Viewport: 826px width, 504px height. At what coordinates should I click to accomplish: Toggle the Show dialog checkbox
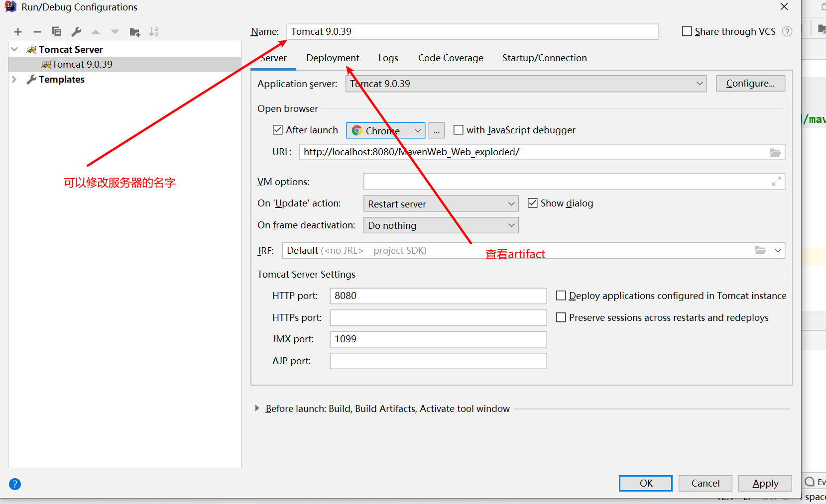[x=533, y=203]
